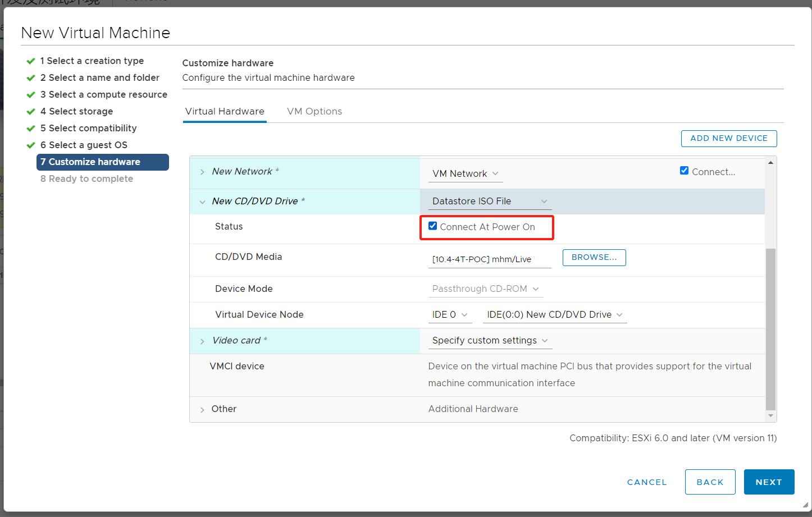The image size is (812, 517).
Task: Expand the Other hardware row
Action: pos(202,410)
